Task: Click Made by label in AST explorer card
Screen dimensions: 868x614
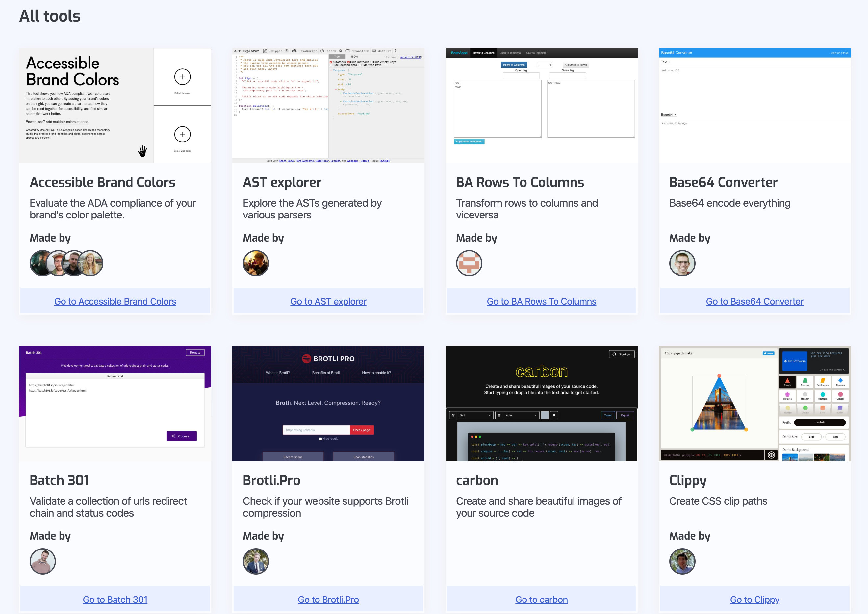Action: (264, 238)
